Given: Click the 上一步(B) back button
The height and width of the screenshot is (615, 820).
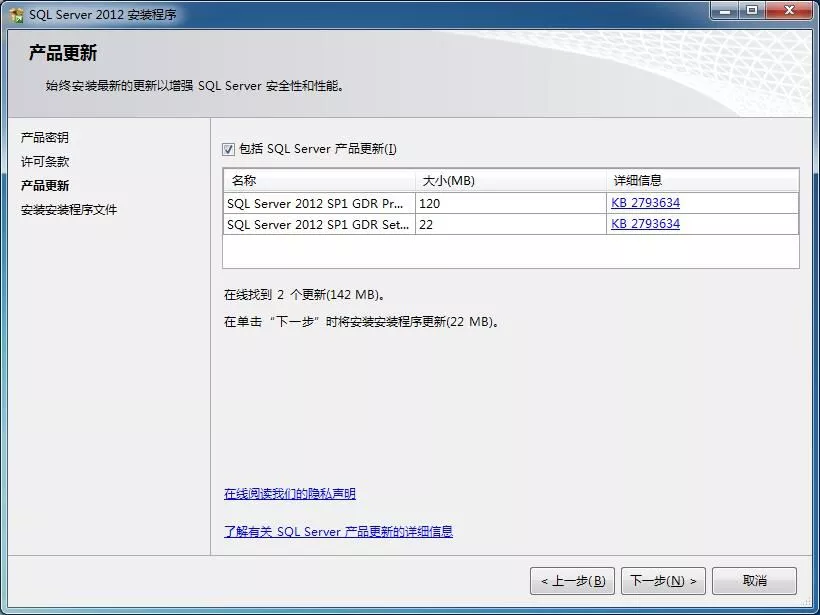Looking at the screenshot, I should 573,581.
